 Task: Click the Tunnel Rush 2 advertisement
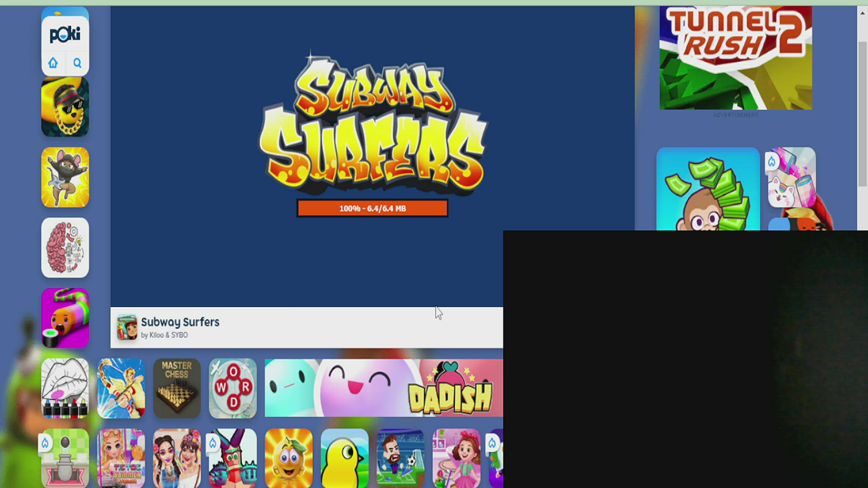click(x=736, y=58)
